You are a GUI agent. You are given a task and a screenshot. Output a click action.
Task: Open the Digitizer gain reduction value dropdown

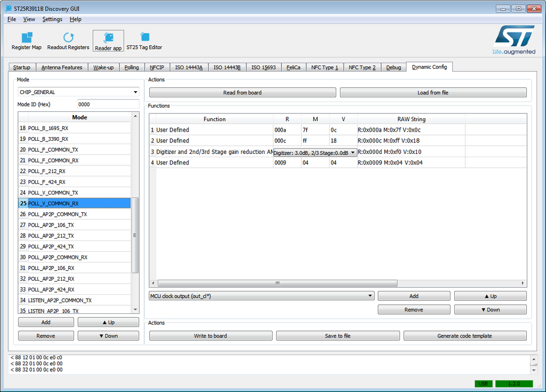(315, 153)
